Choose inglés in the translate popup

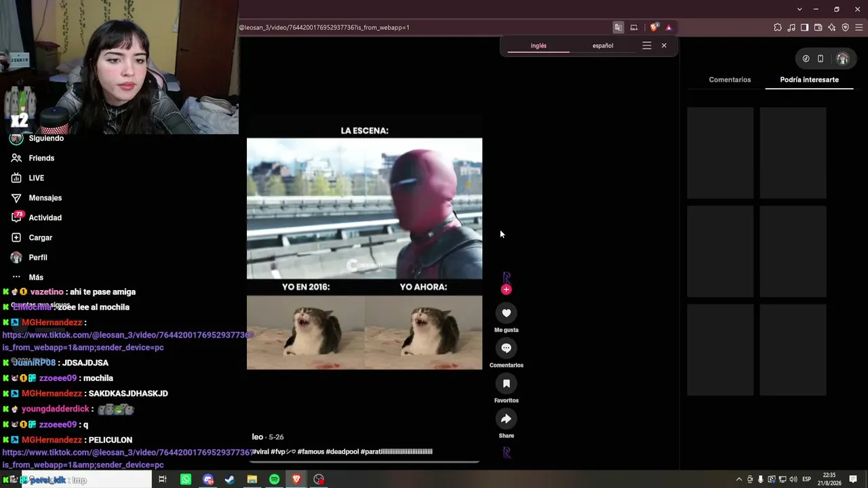coord(538,45)
